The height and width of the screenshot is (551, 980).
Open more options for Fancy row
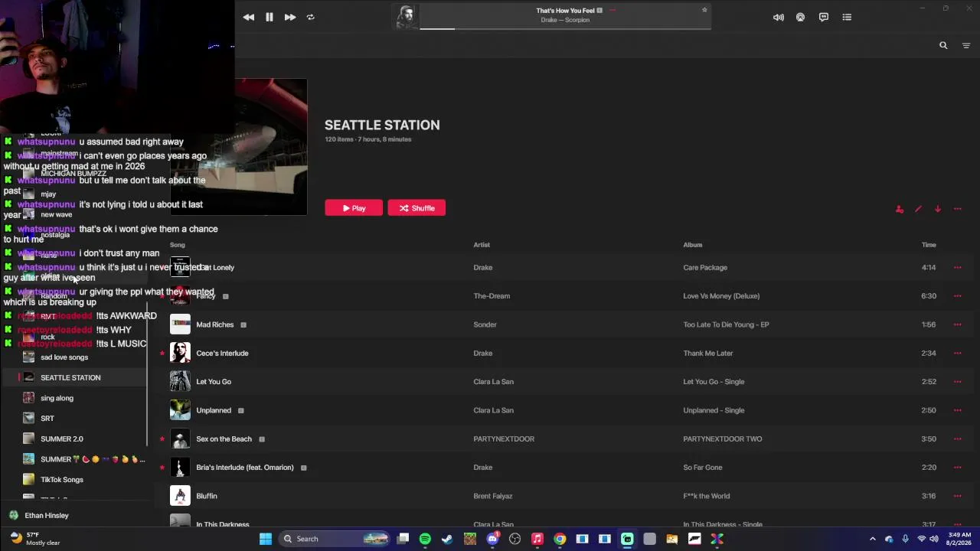(x=957, y=296)
